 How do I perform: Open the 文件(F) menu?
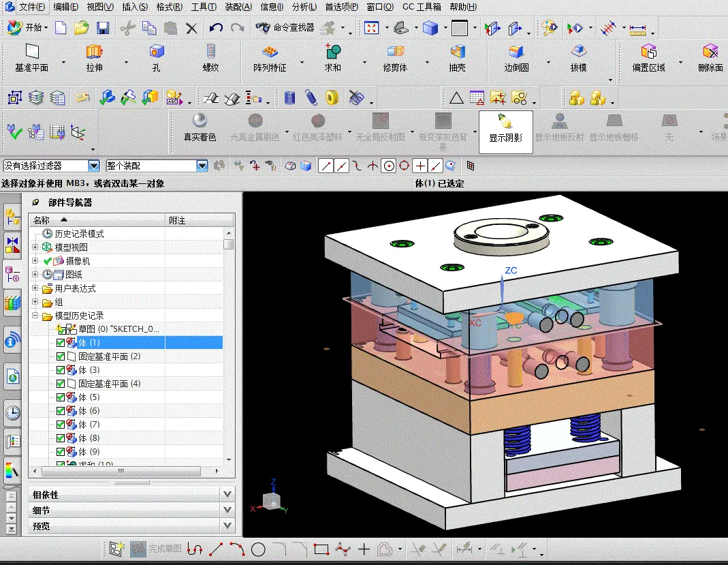pos(32,7)
